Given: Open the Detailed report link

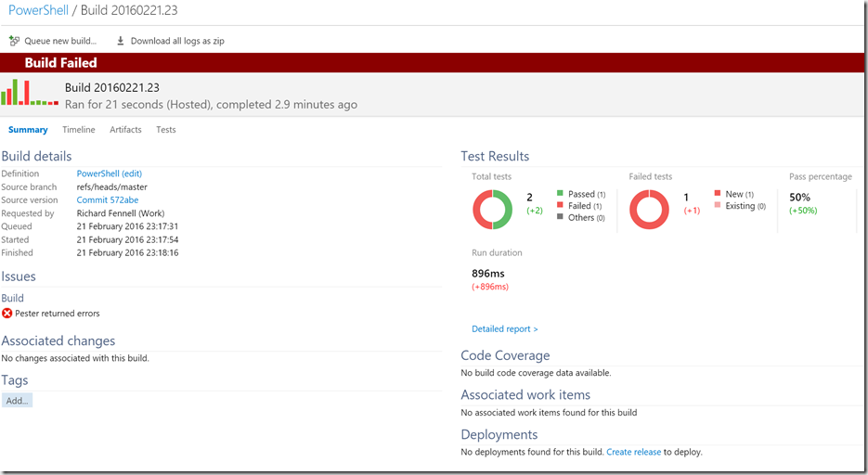Looking at the screenshot, I should [x=505, y=328].
